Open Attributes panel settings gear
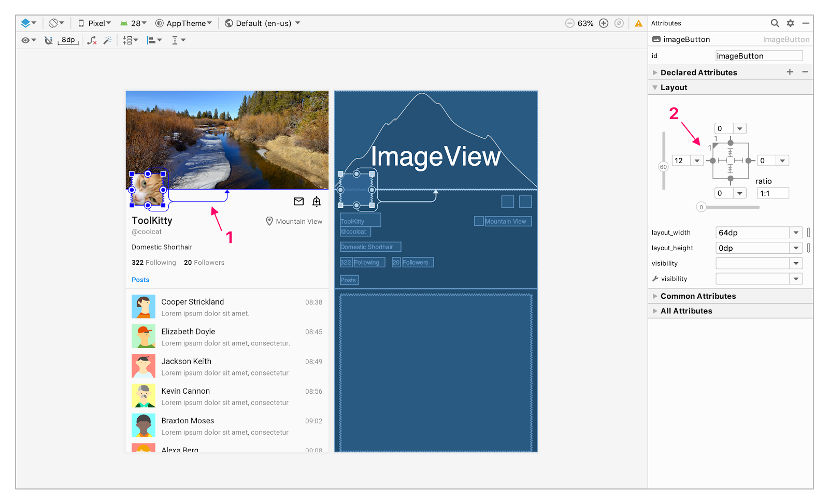This screenshot has width=829, height=504. 790,23
